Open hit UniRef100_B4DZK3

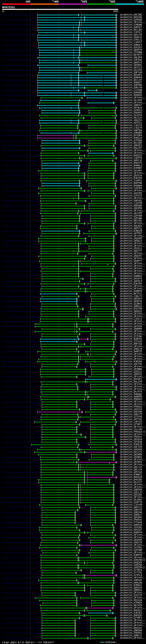pyautogui.click(x=131, y=156)
